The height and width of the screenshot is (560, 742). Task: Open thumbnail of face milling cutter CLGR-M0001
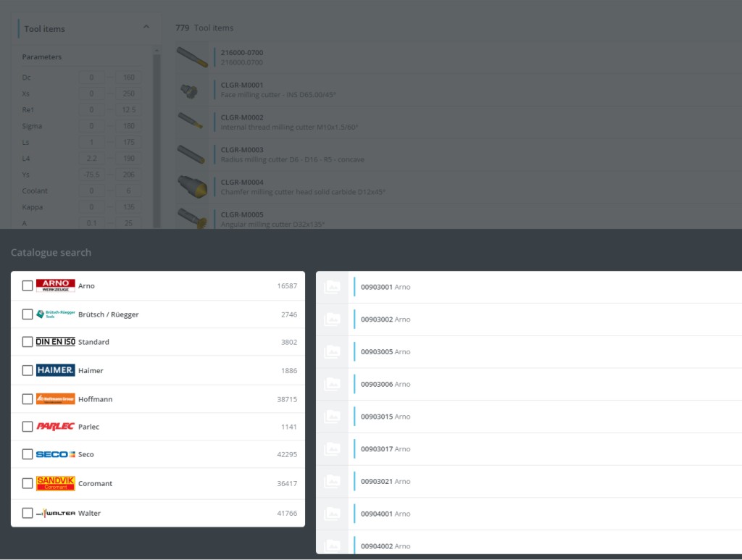tap(192, 90)
